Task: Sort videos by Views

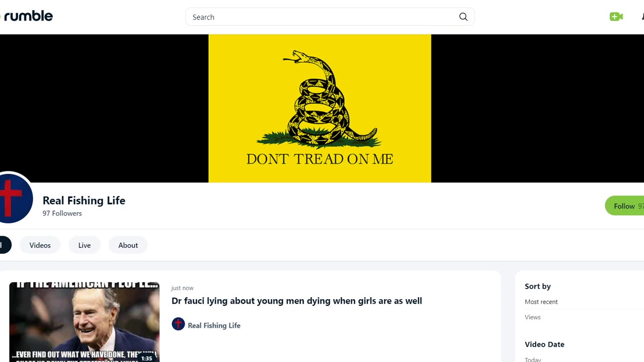Action: [x=533, y=317]
